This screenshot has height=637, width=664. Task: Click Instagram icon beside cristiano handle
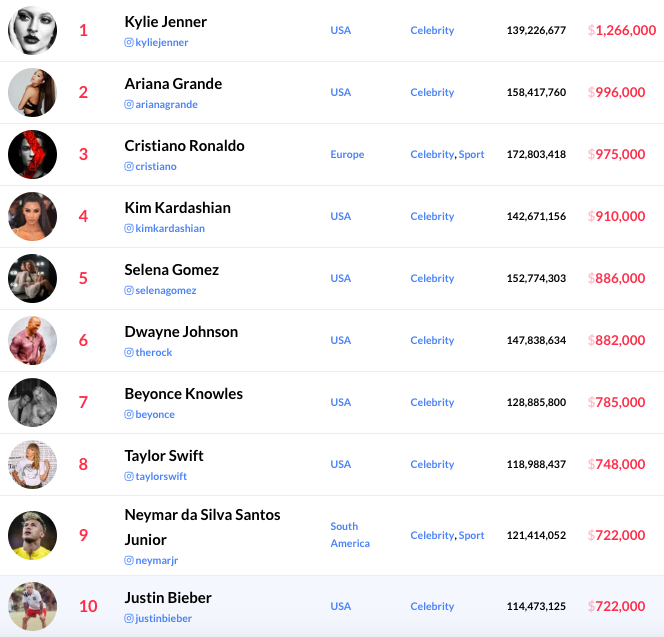(129, 167)
